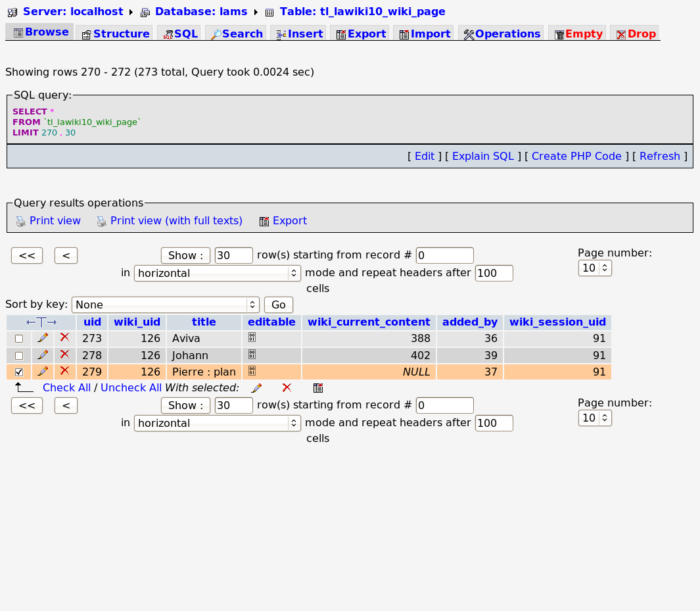Open the Sort by key dropdown
This screenshot has width=700, height=611.
click(165, 305)
